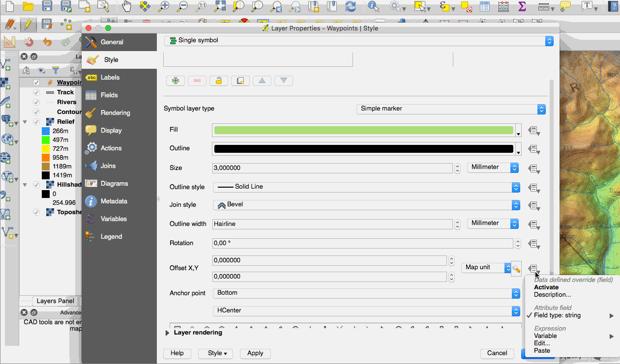The height and width of the screenshot is (364, 620).
Task: Uncheck the Rivers layer checkbox
Action: pyautogui.click(x=36, y=102)
